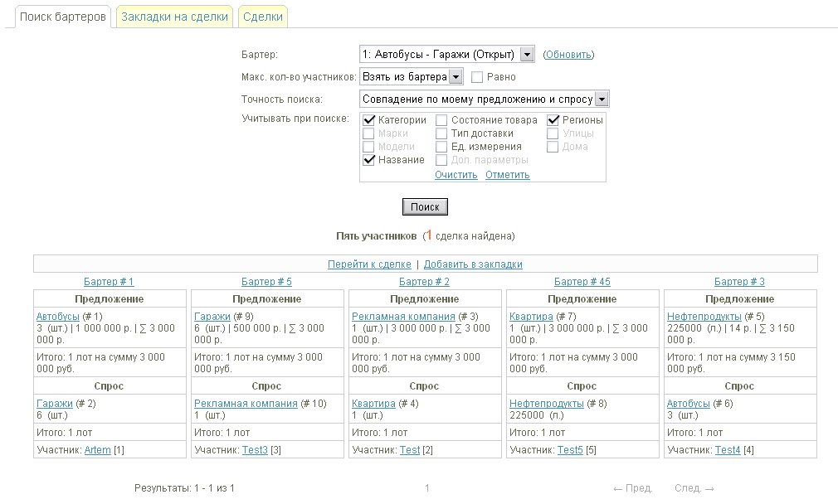Open the Макс. кол-во участников dropdown

pos(456,77)
